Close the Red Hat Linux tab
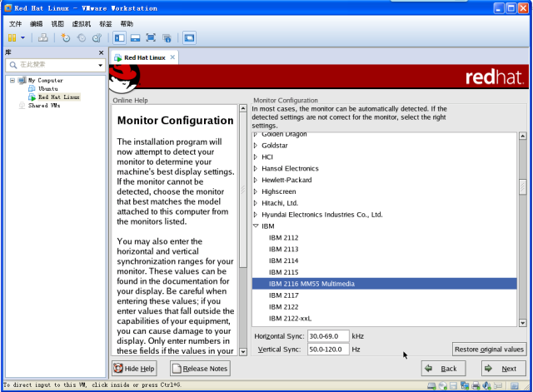This screenshot has width=533, height=392. coord(172,57)
